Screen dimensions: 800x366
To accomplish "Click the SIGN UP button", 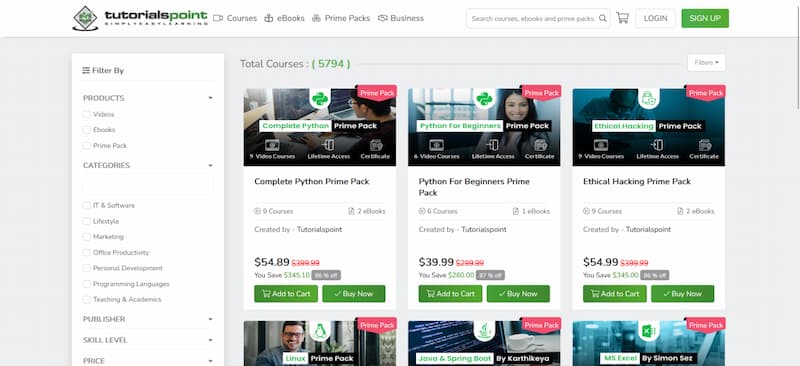I will pos(705,18).
